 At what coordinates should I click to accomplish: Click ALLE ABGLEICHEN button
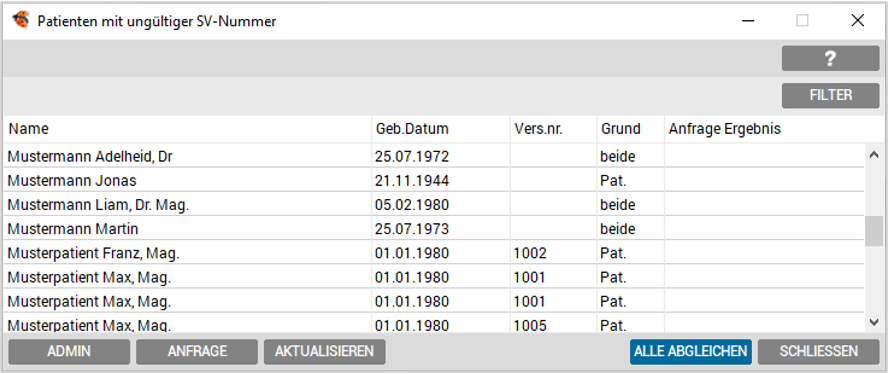coord(691,351)
